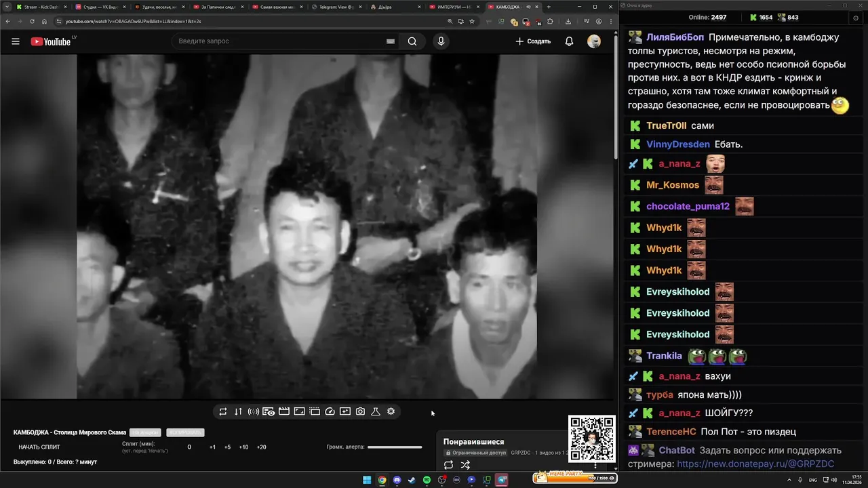Open Steam from the taskbar
The width and height of the screenshot is (868, 488).
click(412, 480)
